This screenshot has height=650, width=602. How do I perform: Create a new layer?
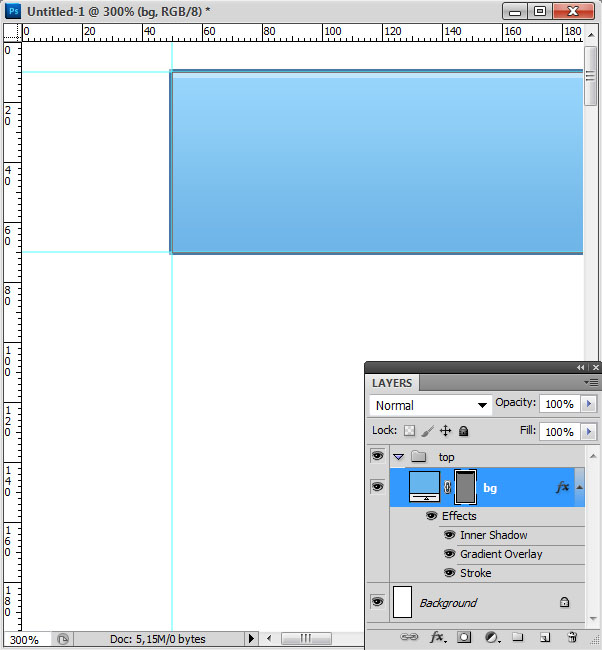(545, 637)
